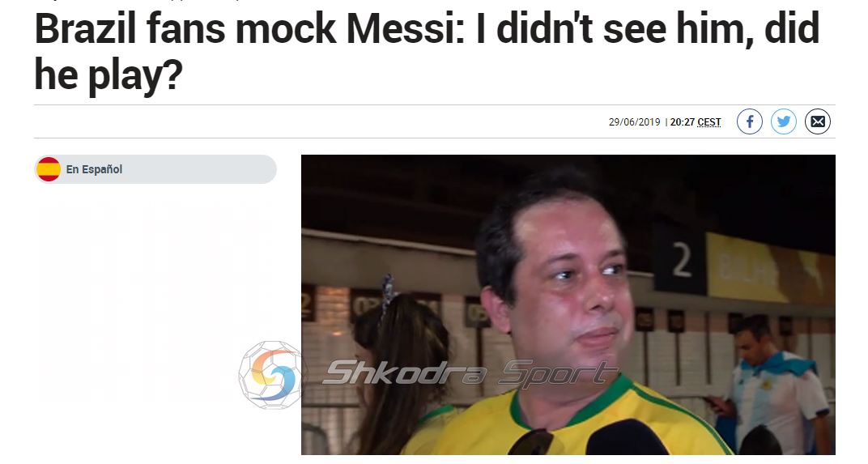Click the CEST timezone abbreviation

click(x=709, y=121)
